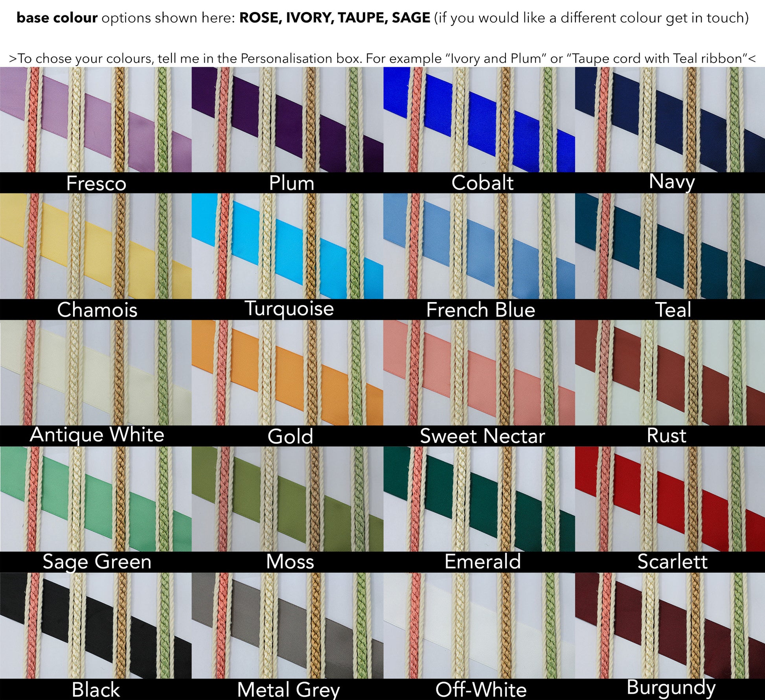Screen dimensions: 765x700
Task: Click the Moss label text
Action: pyautogui.click(x=290, y=562)
